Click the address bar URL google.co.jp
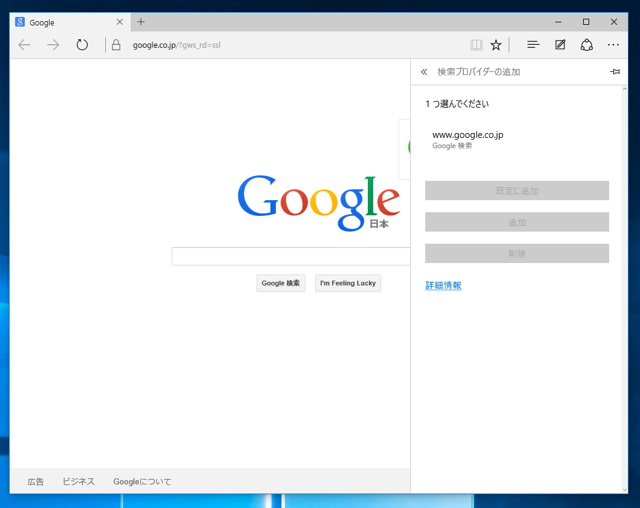 (x=176, y=45)
